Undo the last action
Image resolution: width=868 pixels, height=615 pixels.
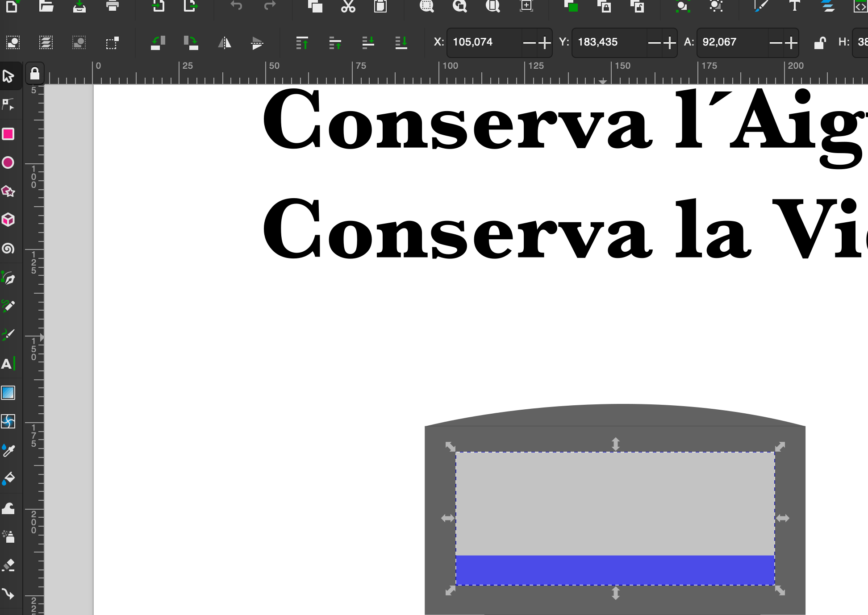237,6
